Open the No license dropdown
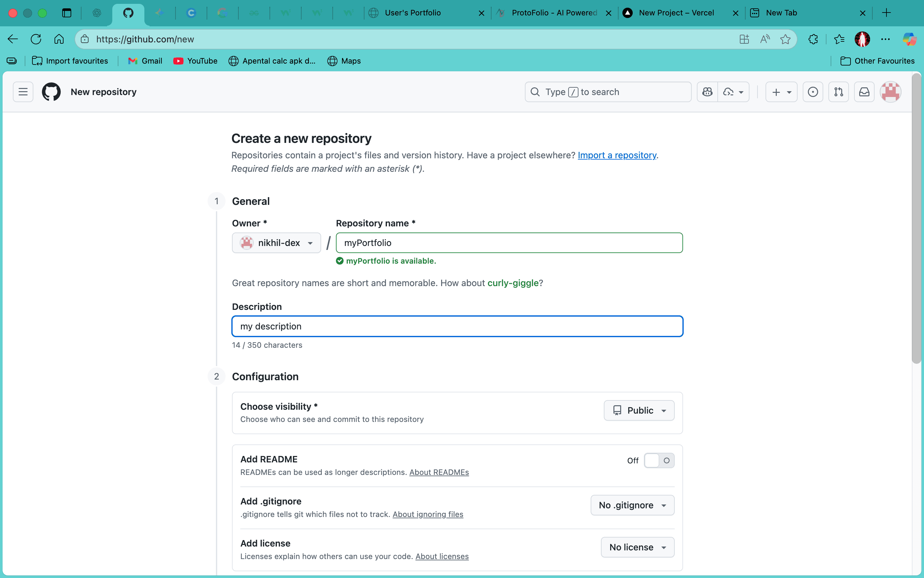The width and height of the screenshot is (924, 578). (637, 547)
